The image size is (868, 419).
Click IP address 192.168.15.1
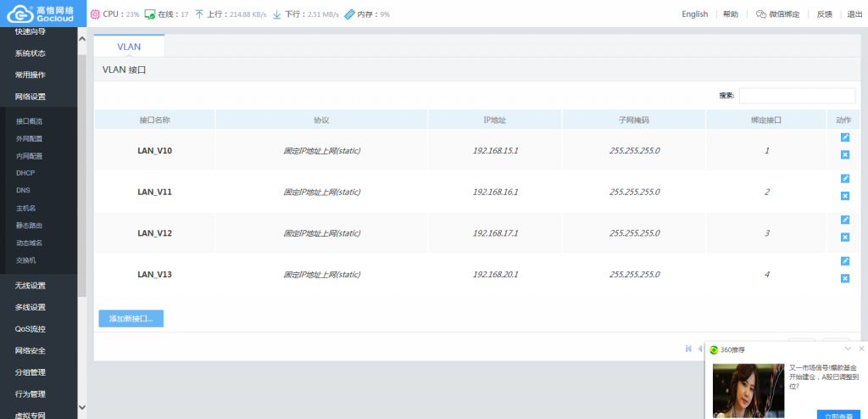[495, 150]
